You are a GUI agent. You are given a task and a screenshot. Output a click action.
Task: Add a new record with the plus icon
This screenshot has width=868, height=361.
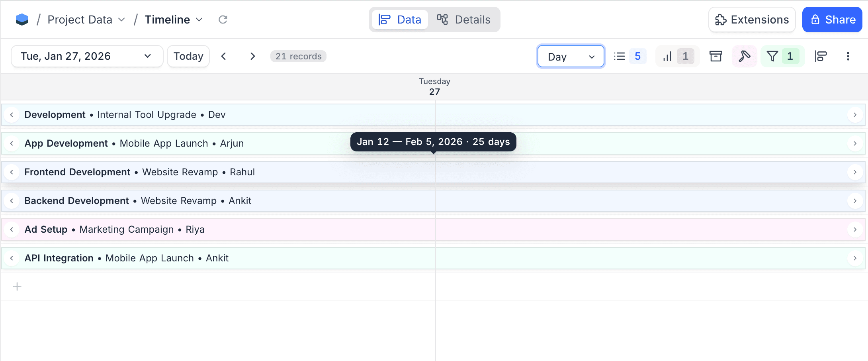pos(17,286)
